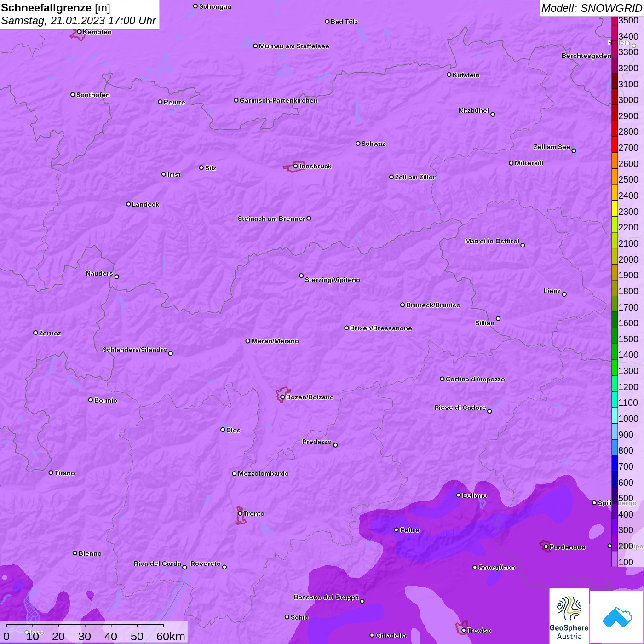Click the Feltre location dot
Image resolution: width=644 pixels, height=644 pixels.
coord(397,530)
